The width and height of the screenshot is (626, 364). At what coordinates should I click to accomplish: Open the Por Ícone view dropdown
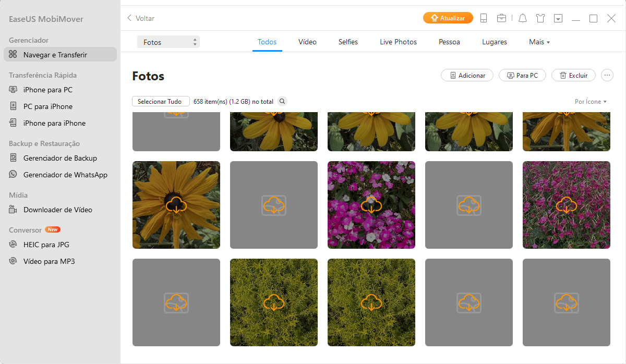pyautogui.click(x=591, y=102)
